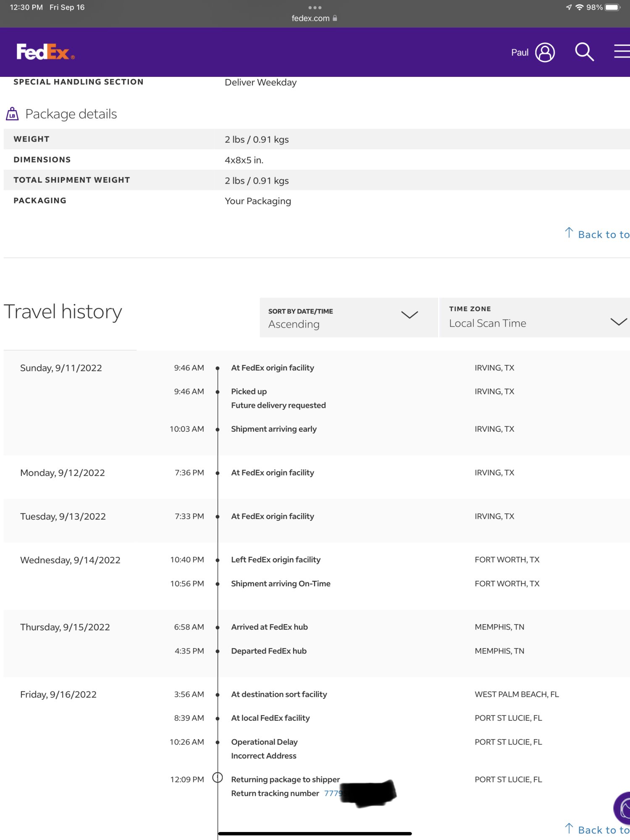The height and width of the screenshot is (840, 630).
Task: Tap the fedex.com address bar
Action: pos(311,18)
